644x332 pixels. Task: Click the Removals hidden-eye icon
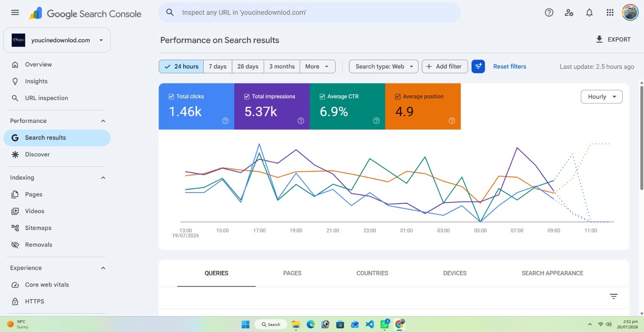tap(15, 245)
